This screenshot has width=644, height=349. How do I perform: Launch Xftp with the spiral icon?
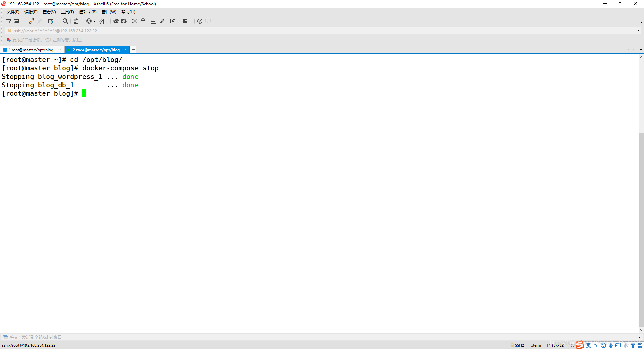click(116, 21)
